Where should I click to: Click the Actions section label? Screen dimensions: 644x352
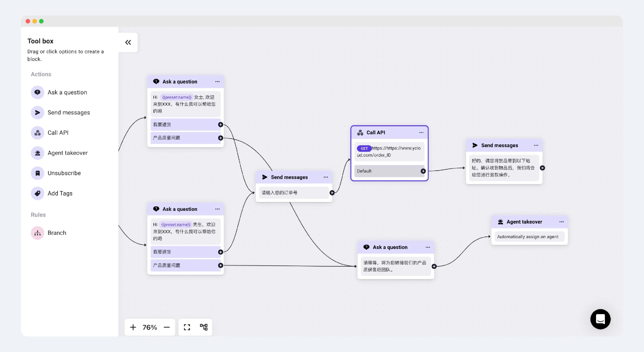[x=41, y=74]
